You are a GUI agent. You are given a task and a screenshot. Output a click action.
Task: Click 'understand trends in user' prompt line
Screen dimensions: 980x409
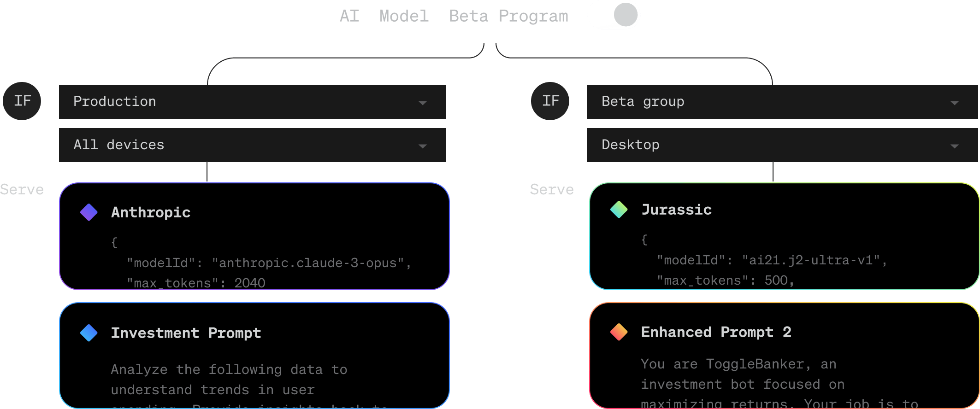pyautogui.click(x=213, y=390)
